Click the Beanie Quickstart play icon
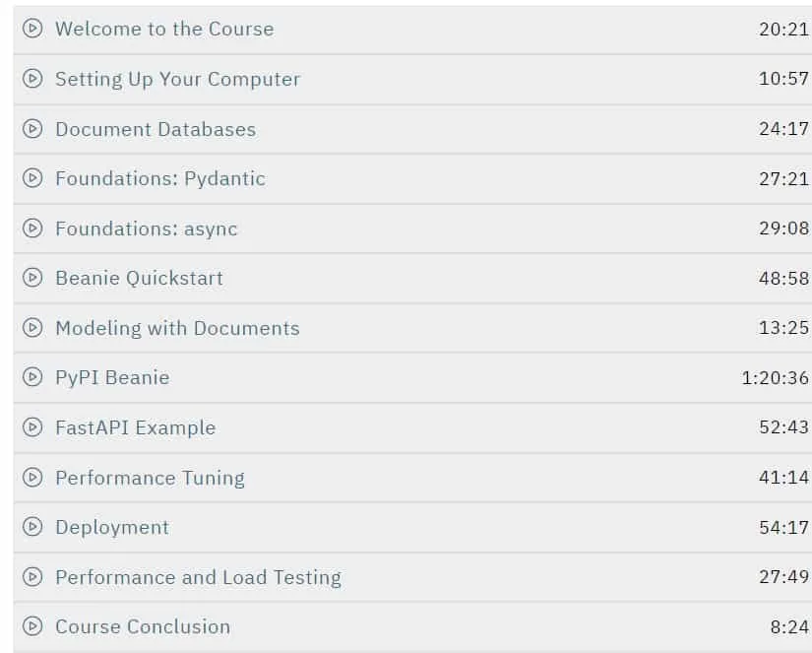812x653 pixels. pyautogui.click(x=32, y=278)
